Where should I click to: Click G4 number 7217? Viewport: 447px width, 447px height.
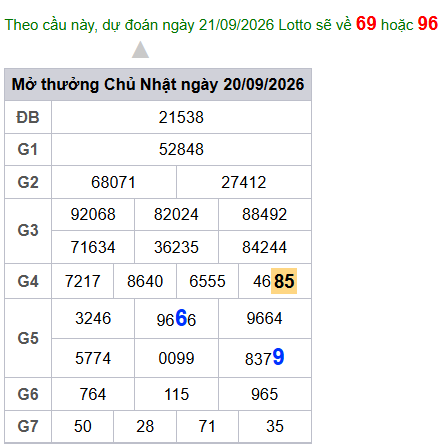(83, 281)
